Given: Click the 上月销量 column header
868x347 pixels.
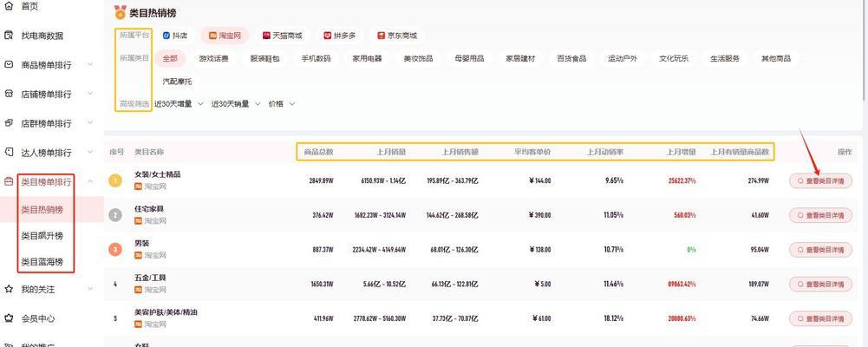Looking at the screenshot, I should [391, 152].
